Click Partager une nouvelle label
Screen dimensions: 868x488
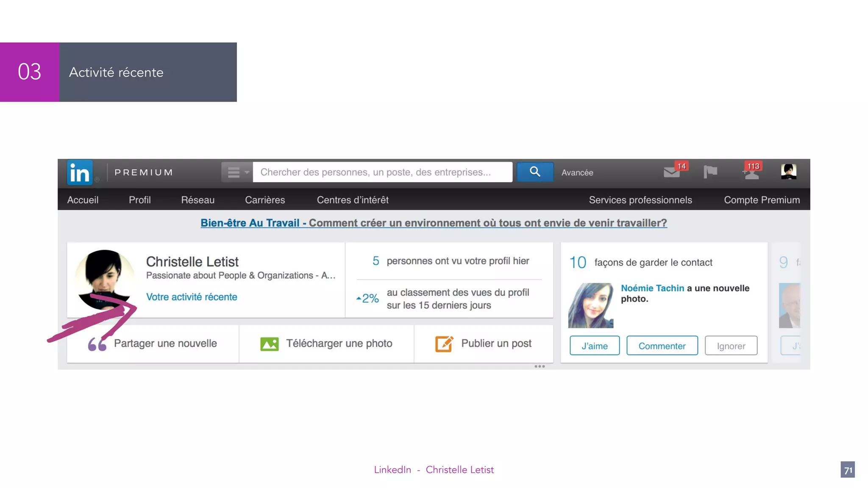click(x=165, y=344)
